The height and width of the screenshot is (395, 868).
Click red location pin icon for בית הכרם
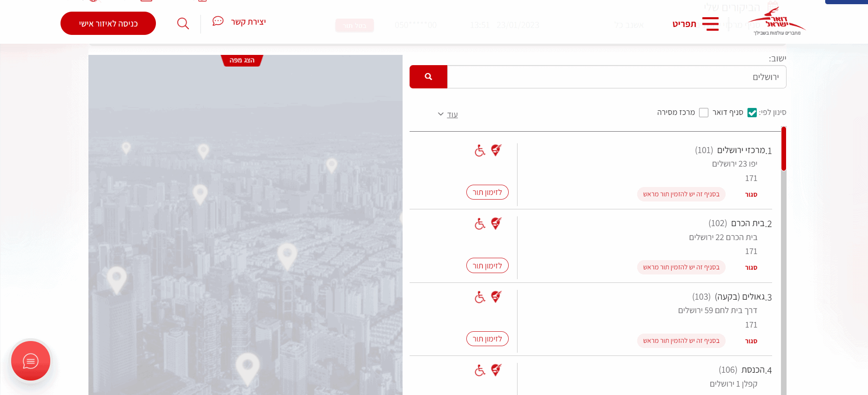tap(496, 224)
